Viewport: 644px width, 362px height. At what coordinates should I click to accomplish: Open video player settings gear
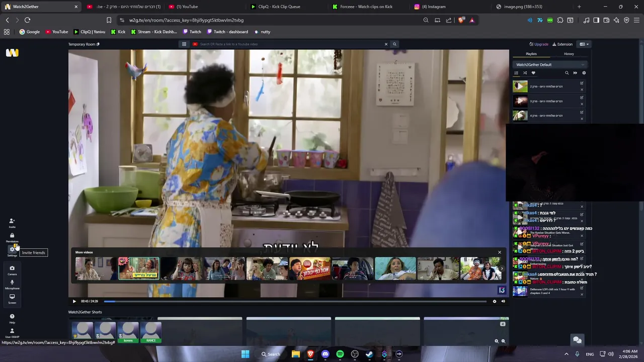coord(495,301)
